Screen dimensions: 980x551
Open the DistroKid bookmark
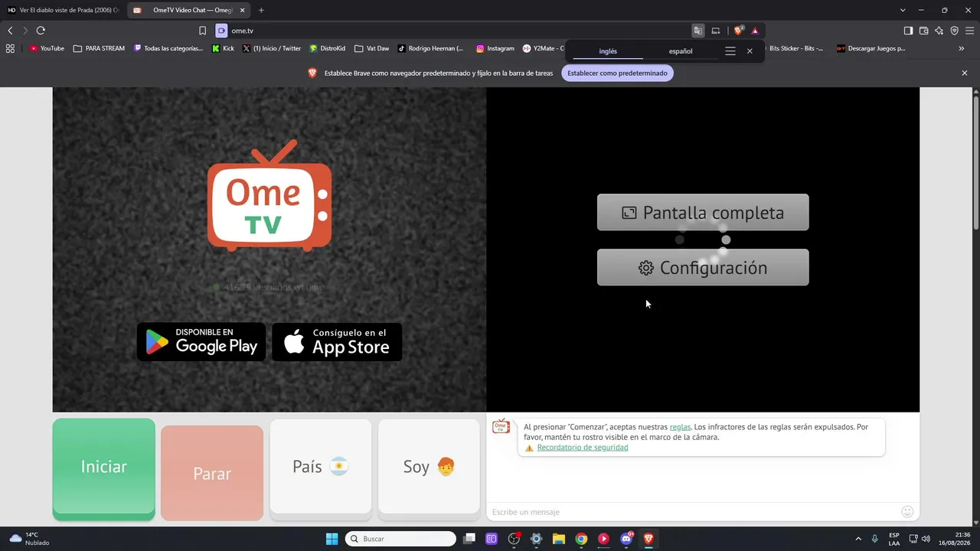click(327, 48)
